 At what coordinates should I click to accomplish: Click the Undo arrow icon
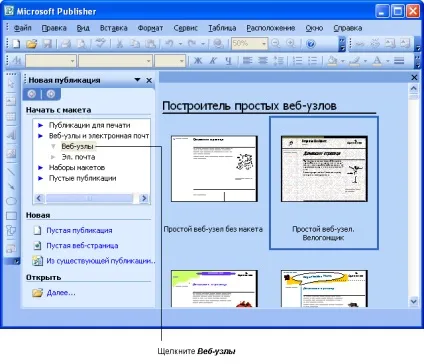(x=170, y=44)
